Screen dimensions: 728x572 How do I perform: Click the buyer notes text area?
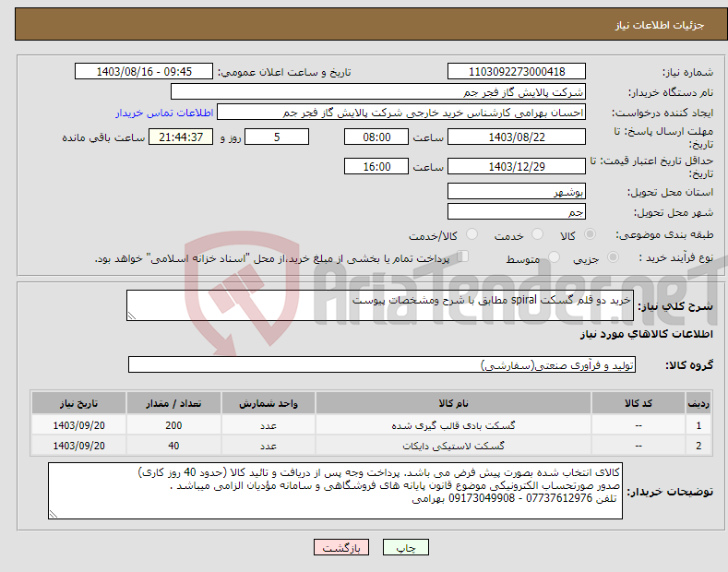335,491
